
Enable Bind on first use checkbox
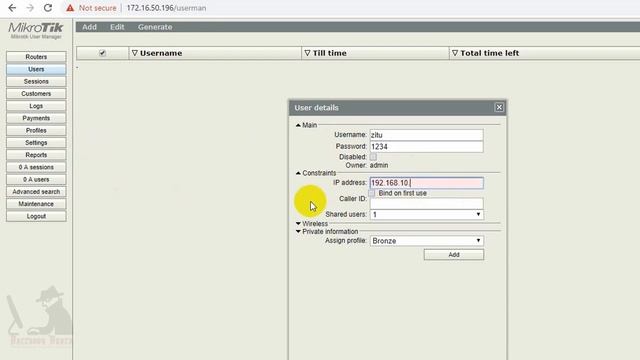pos(372,193)
